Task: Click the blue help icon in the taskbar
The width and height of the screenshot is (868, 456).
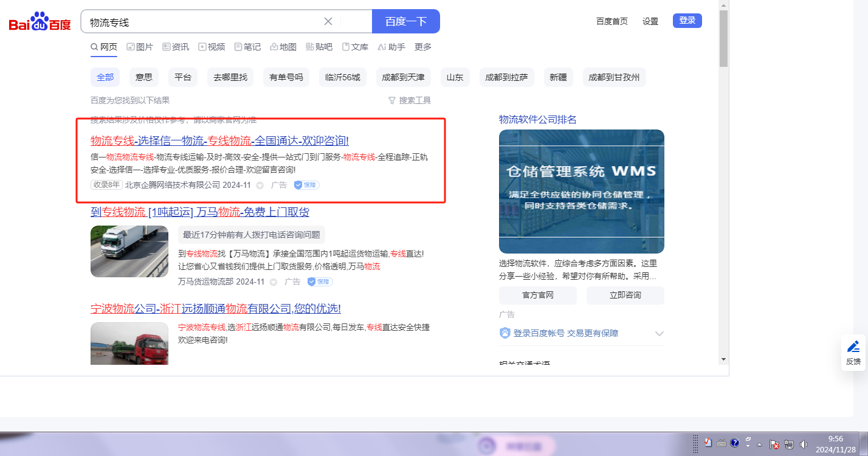Action: pyautogui.click(x=734, y=443)
